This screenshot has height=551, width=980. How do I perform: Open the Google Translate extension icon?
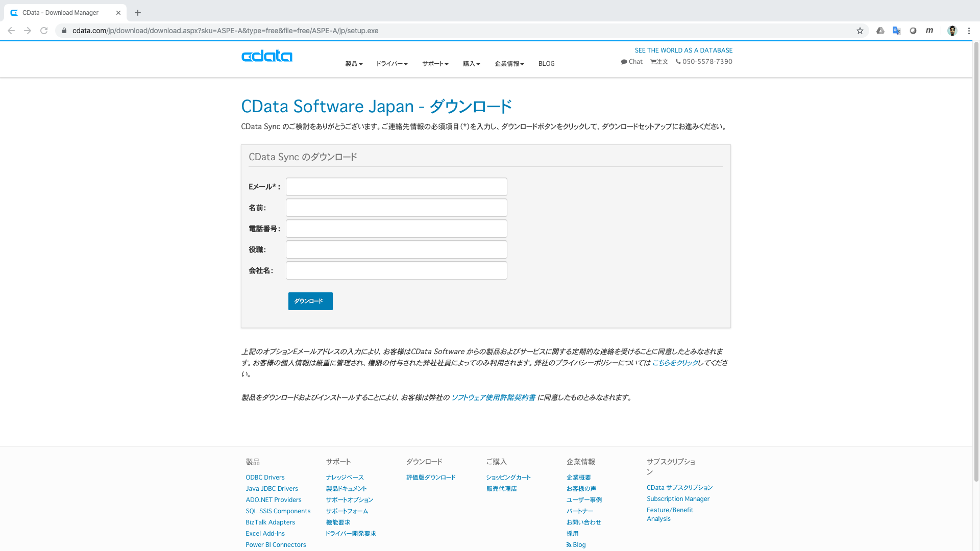pos(896,31)
